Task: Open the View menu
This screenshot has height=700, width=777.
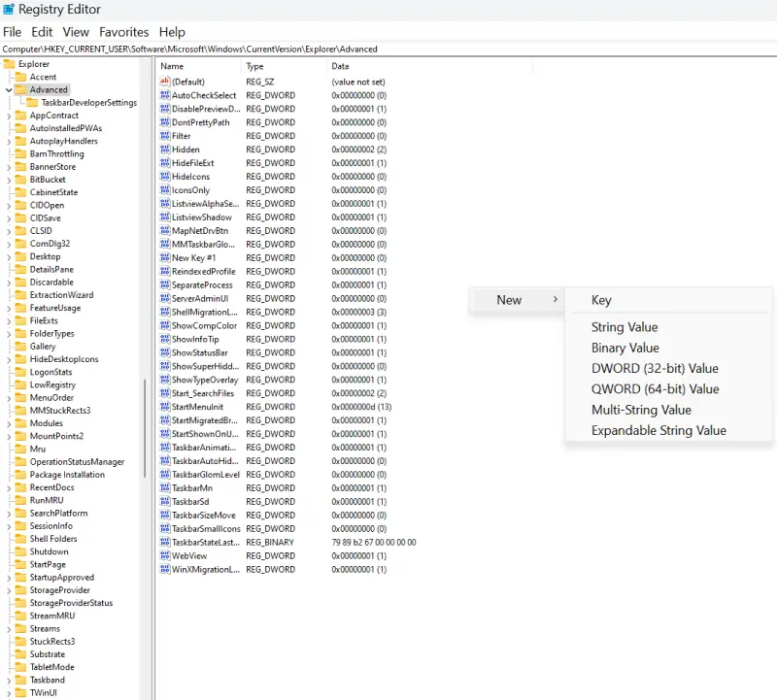Action: click(76, 31)
